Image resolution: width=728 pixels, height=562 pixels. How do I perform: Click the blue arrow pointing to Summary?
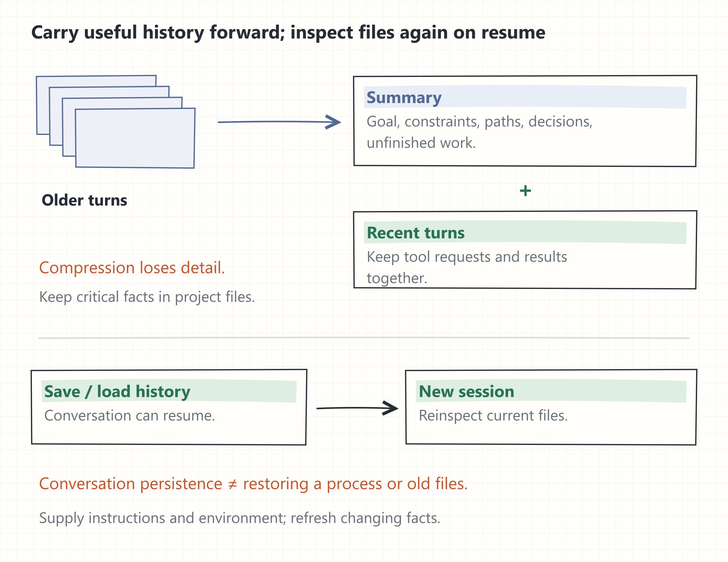[279, 122]
